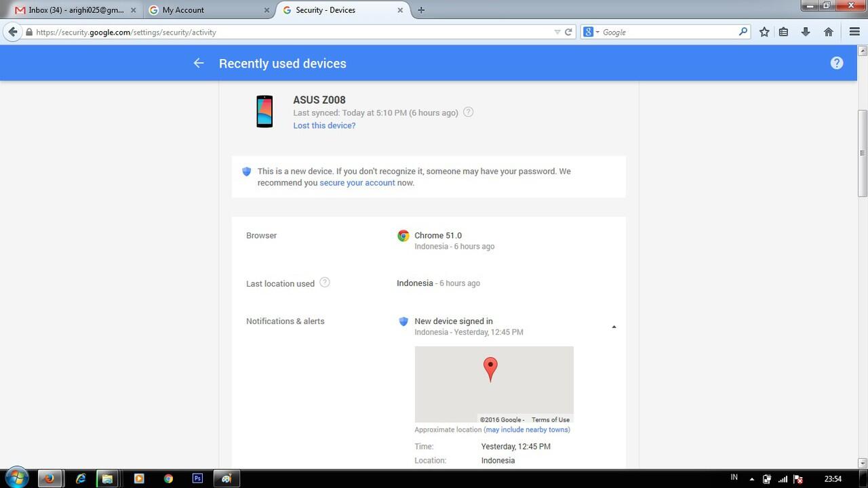Open Photoshop from the taskbar
Screen dimensions: 868x488
[x=197, y=478]
